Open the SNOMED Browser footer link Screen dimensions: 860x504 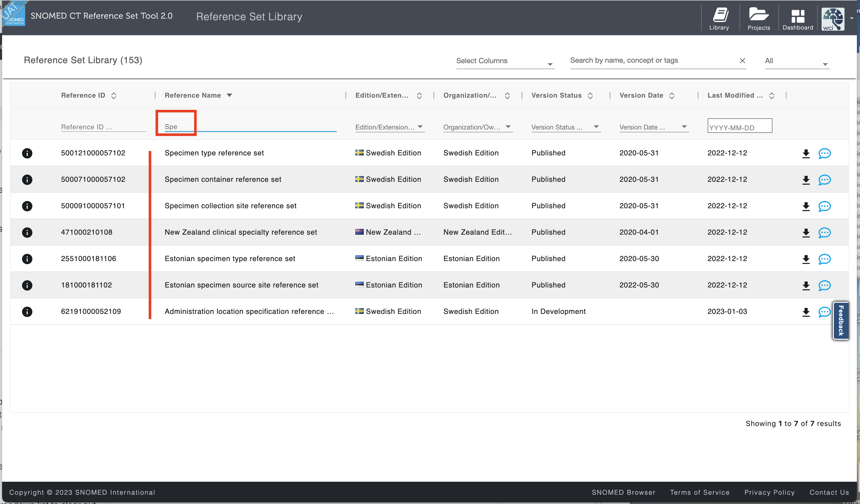[623, 492]
